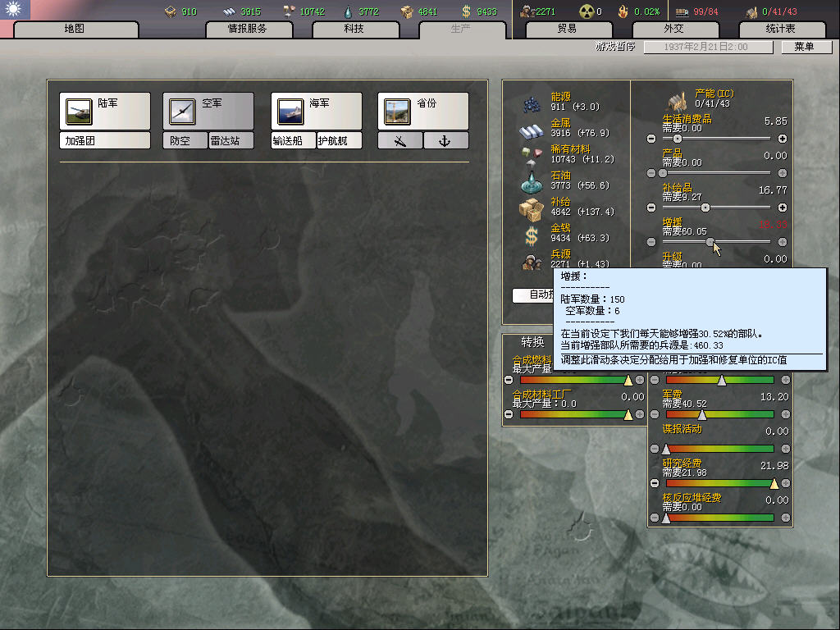
Task: Click the rare materials icon showing 10742
Action: (x=289, y=11)
